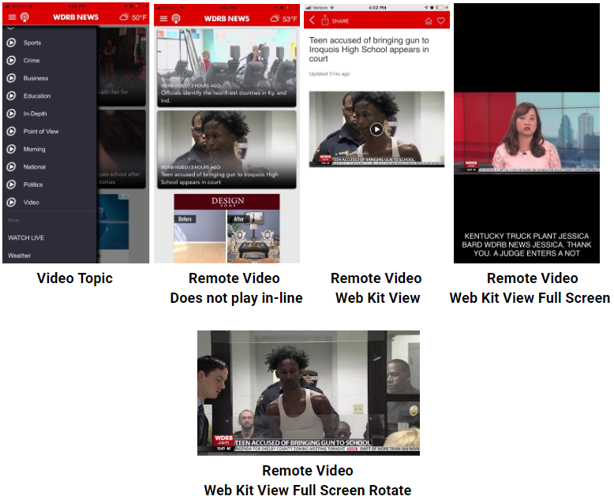The width and height of the screenshot is (614, 500).
Task: Tap the rotated landscape full screen video
Action: click(x=309, y=392)
